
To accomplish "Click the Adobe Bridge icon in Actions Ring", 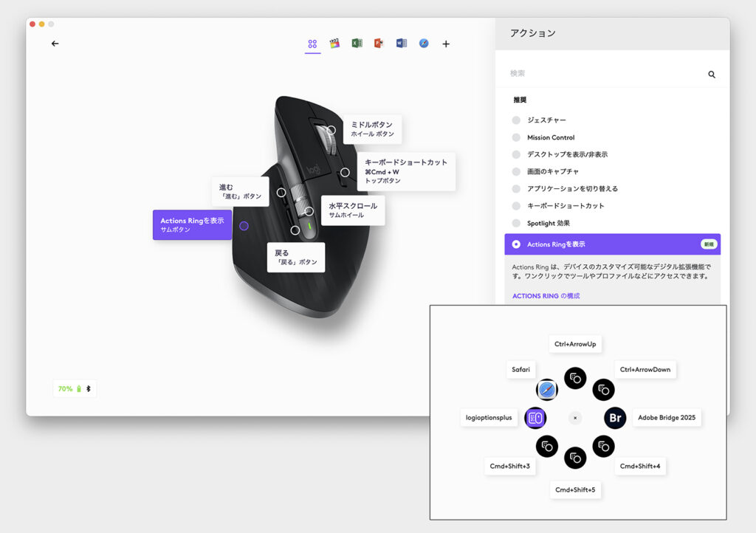I will coord(615,418).
